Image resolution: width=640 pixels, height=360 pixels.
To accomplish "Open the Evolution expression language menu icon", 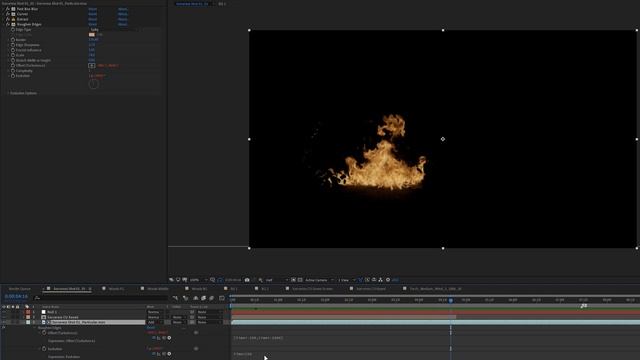I will [x=169, y=354].
